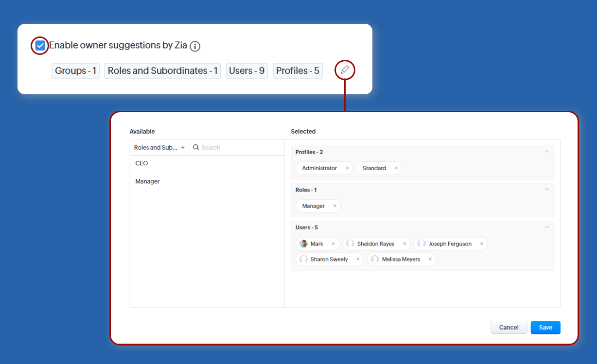Click the Cancel button
Viewport: 597px width, 364px height.
coord(509,328)
